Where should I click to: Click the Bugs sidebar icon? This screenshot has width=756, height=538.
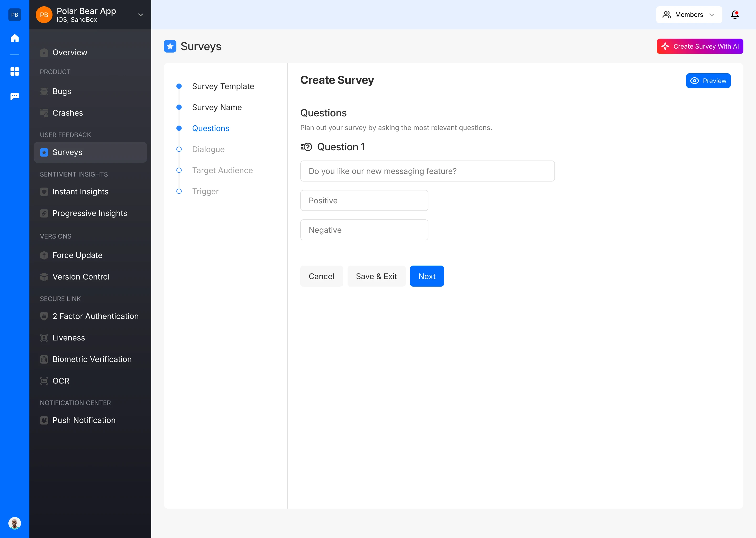point(44,91)
